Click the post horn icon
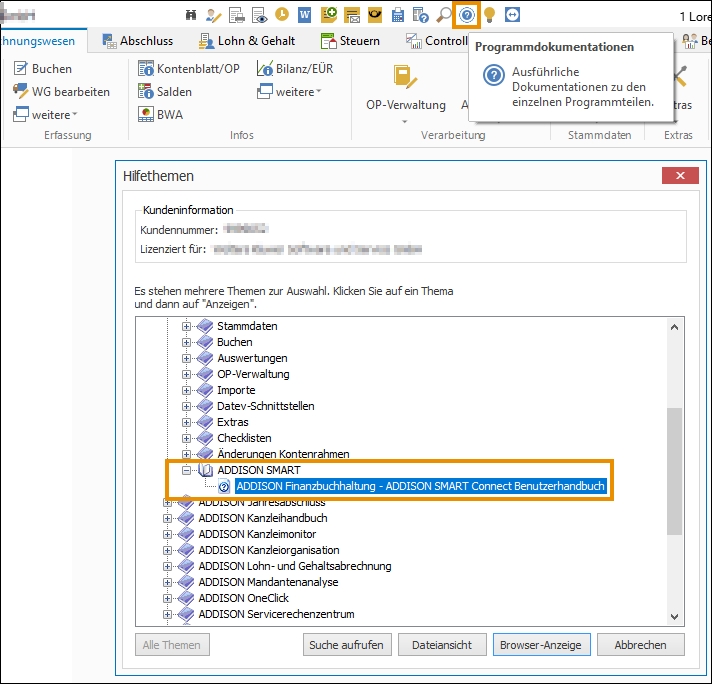 point(375,15)
